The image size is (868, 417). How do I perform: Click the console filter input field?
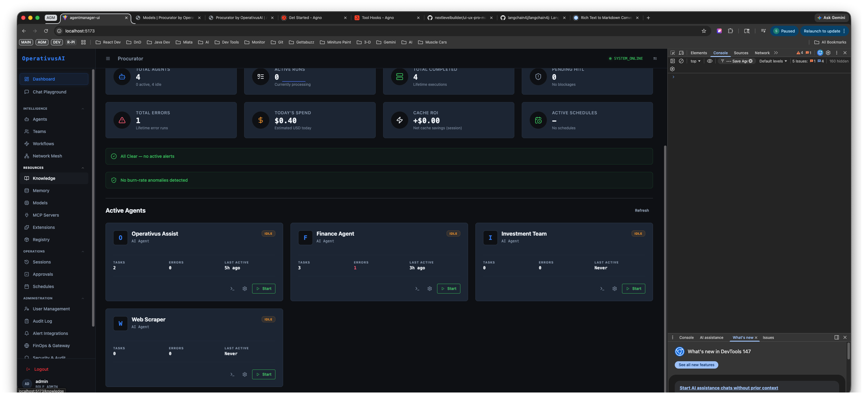tap(737, 61)
